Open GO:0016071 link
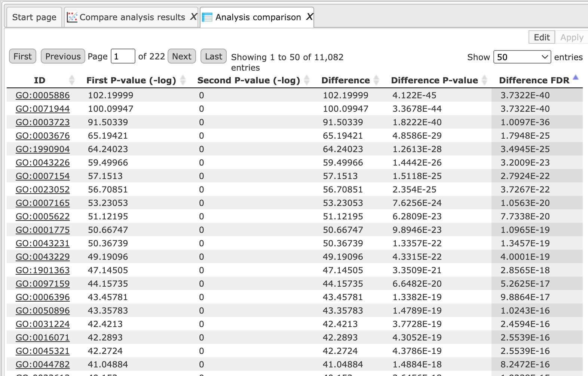Viewport: 588px width, 376px height. [x=43, y=338]
